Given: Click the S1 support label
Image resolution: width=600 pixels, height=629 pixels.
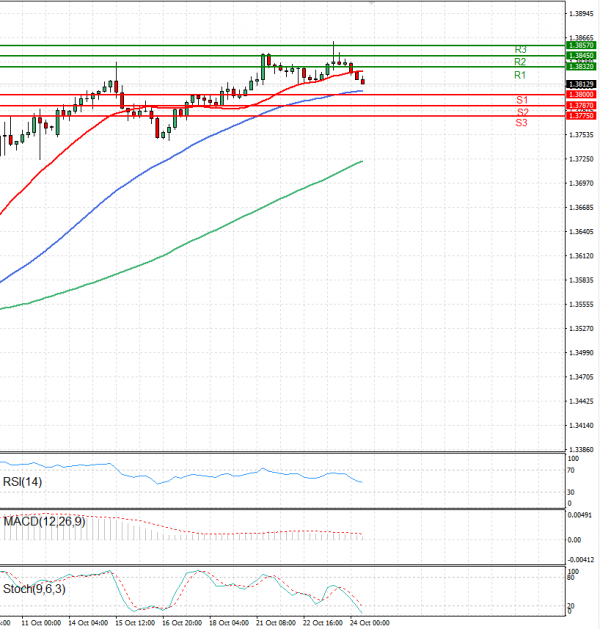Looking at the screenshot, I should pyautogui.click(x=522, y=100).
